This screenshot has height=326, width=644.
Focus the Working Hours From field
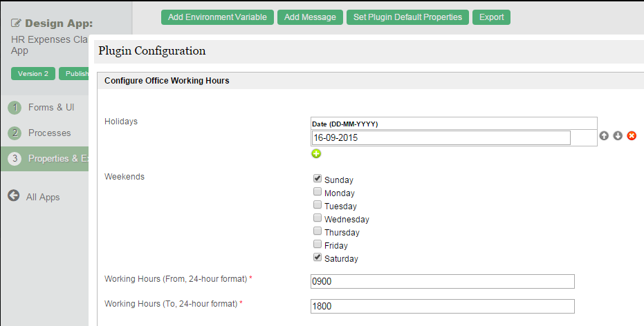(x=443, y=281)
